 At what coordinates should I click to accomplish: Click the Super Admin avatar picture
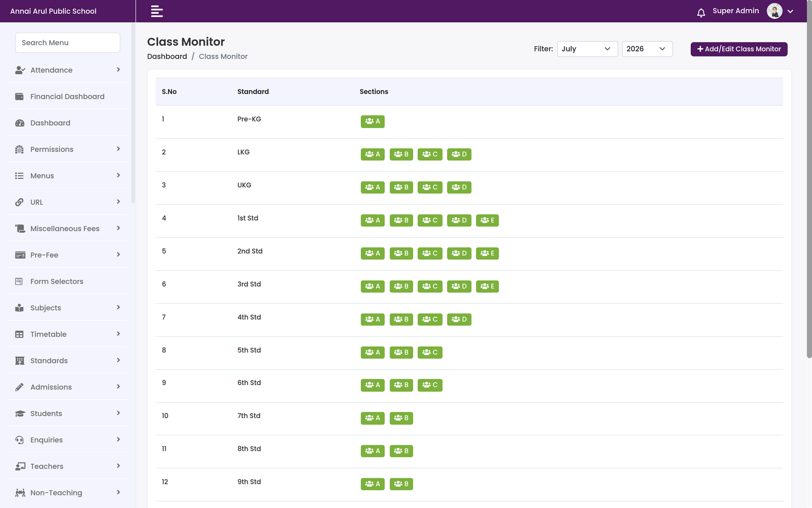[x=774, y=11]
